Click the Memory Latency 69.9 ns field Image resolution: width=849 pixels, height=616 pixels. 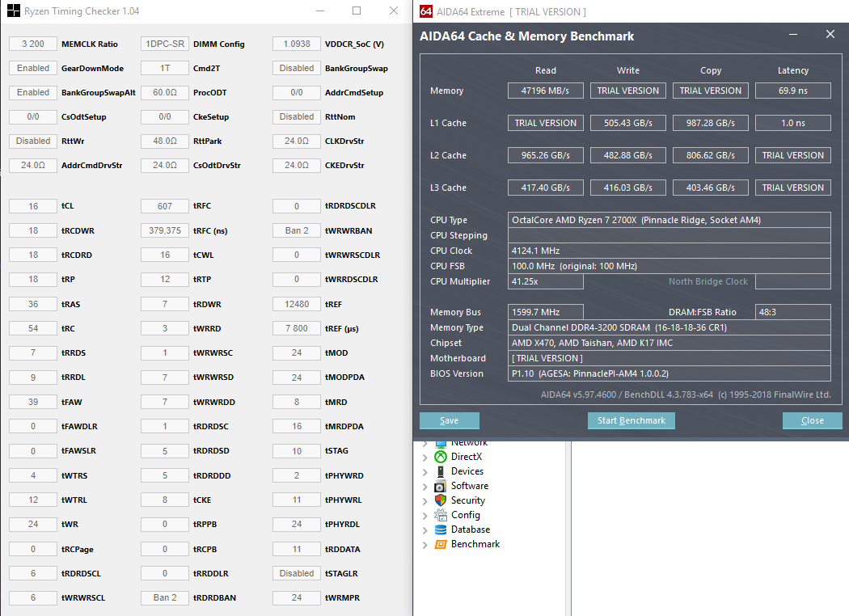[792, 91]
